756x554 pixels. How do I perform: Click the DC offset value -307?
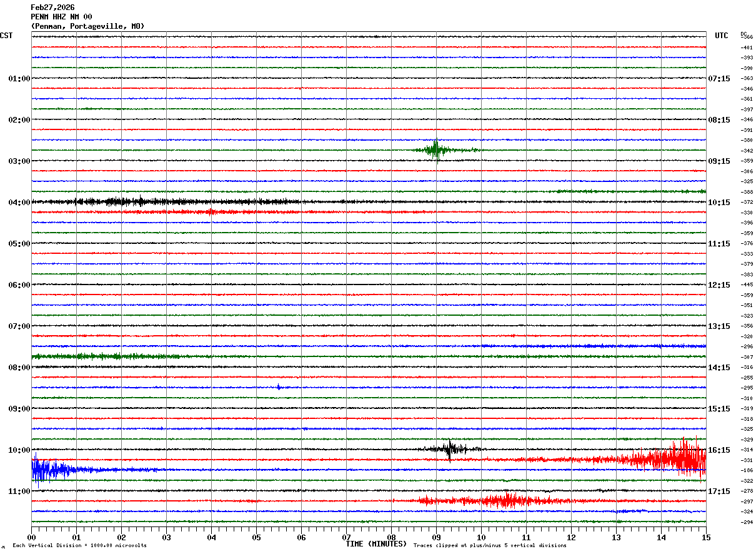tap(747, 357)
